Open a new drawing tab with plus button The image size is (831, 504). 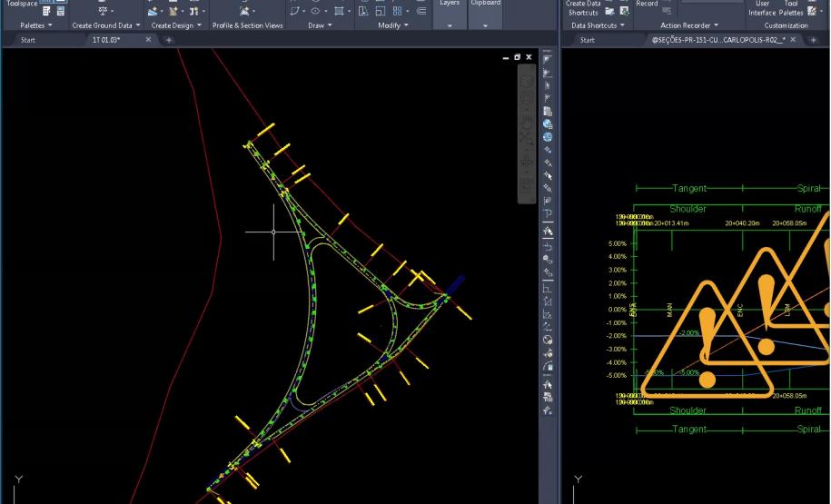pos(169,40)
